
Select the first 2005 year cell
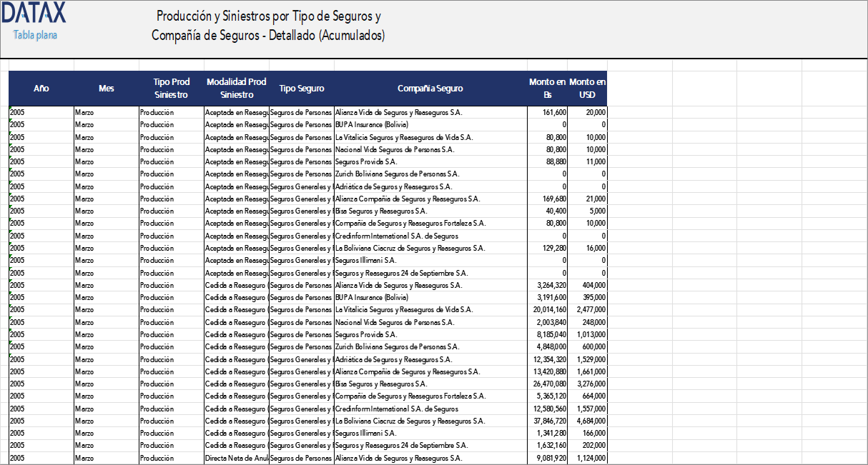(x=17, y=112)
